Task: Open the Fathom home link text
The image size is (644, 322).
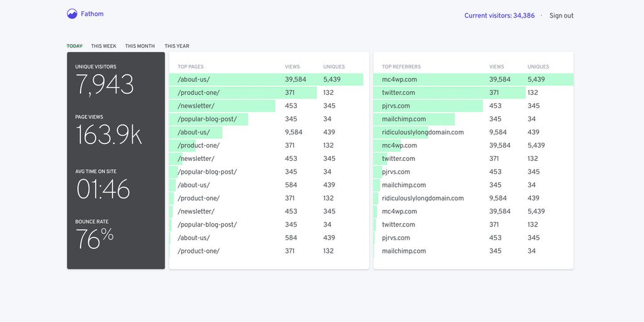Action: pyautogui.click(x=92, y=14)
